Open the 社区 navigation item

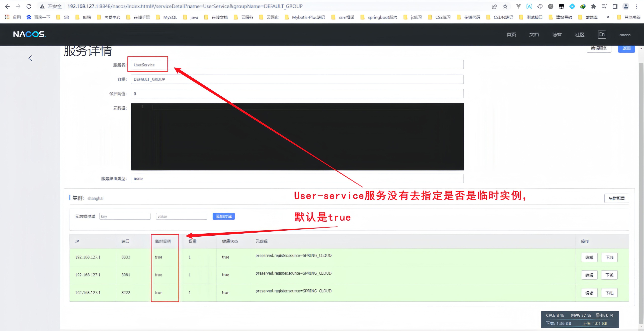tap(579, 34)
